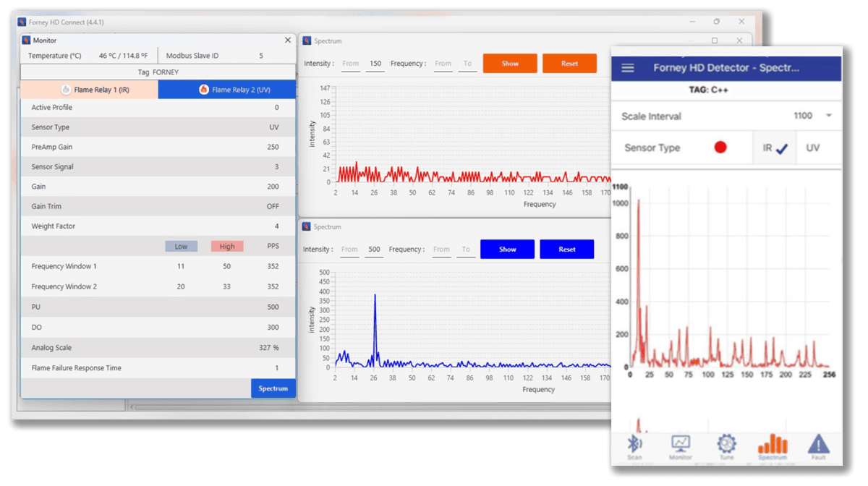Click Intensity From field in upper Spectrum

(351, 64)
